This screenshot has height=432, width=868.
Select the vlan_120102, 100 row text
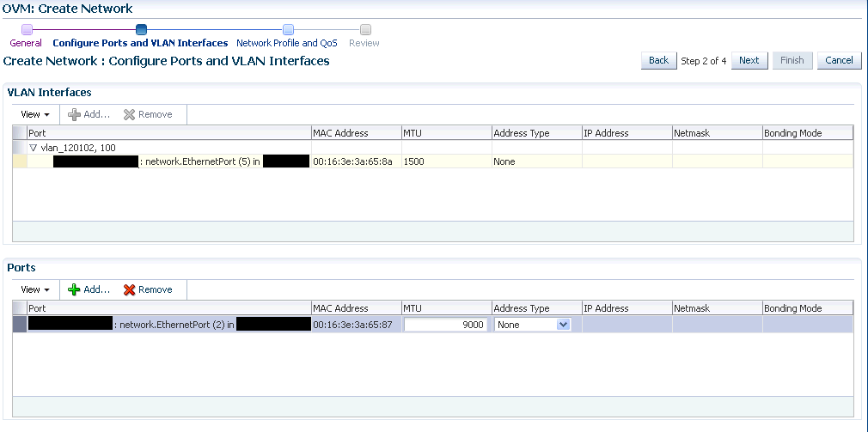tap(78, 148)
